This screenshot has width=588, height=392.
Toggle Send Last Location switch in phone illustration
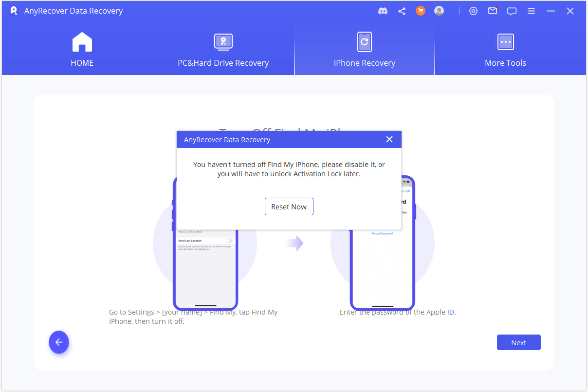pos(228,241)
